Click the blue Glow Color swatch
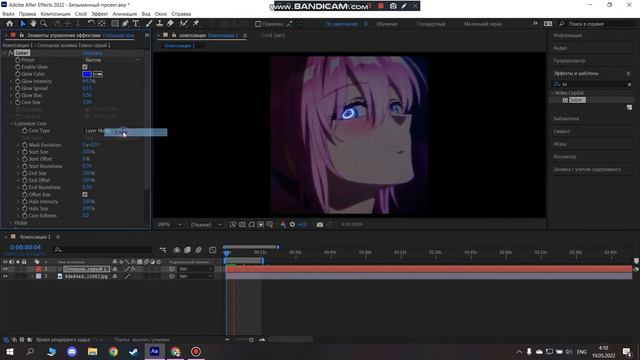Viewport: 640px width, 360px height. pyautogui.click(x=87, y=74)
